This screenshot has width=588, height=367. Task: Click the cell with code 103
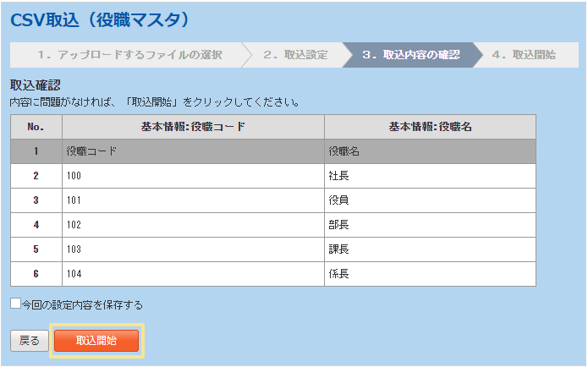tap(192, 249)
